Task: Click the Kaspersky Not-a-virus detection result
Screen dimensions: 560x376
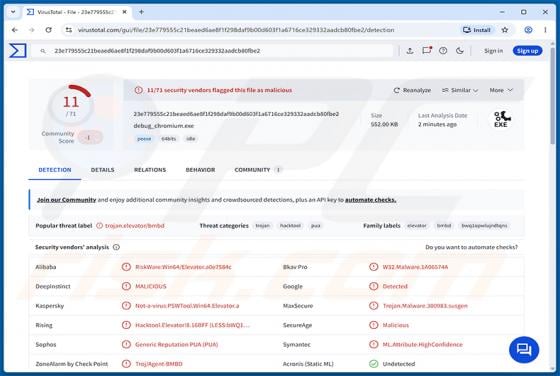Action: pos(187,306)
